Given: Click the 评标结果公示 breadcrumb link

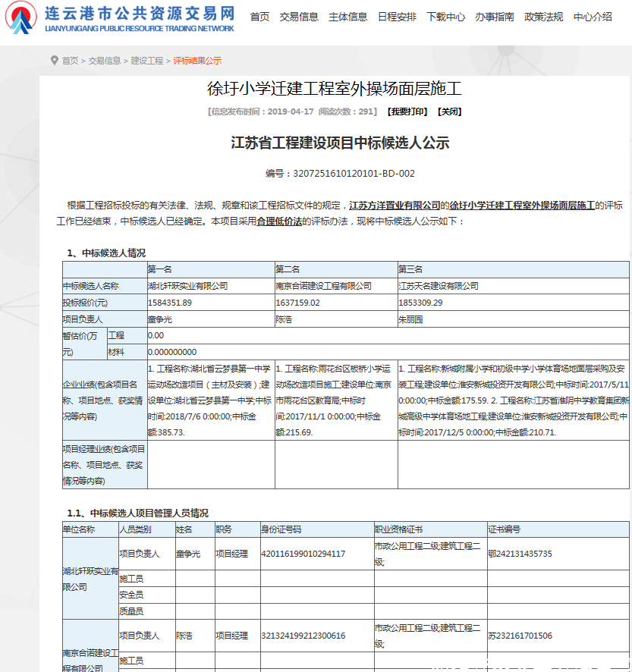Looking at the screenshot, I should [x=197, y=61].
